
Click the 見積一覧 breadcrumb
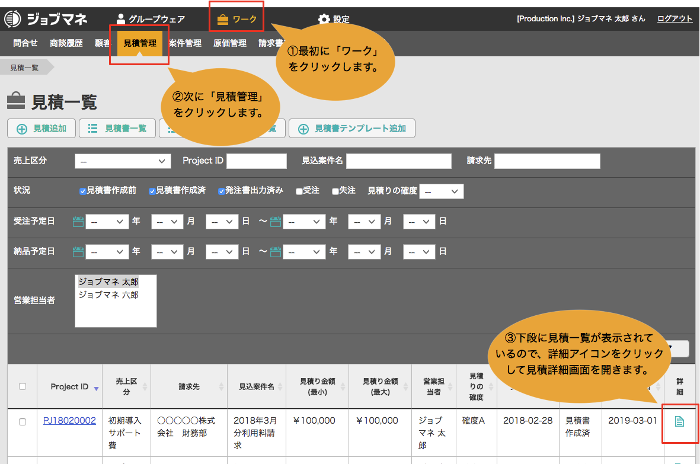pyautogui.click(x=25, y=68)
